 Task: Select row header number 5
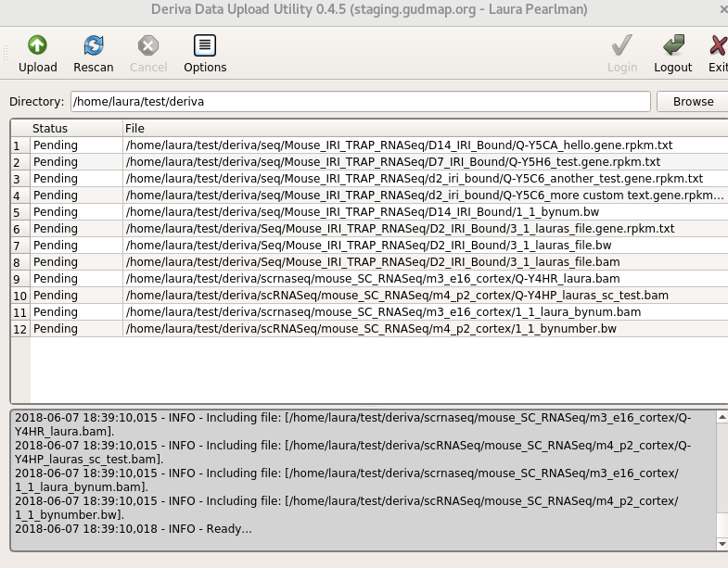click(x=20, y=212)
